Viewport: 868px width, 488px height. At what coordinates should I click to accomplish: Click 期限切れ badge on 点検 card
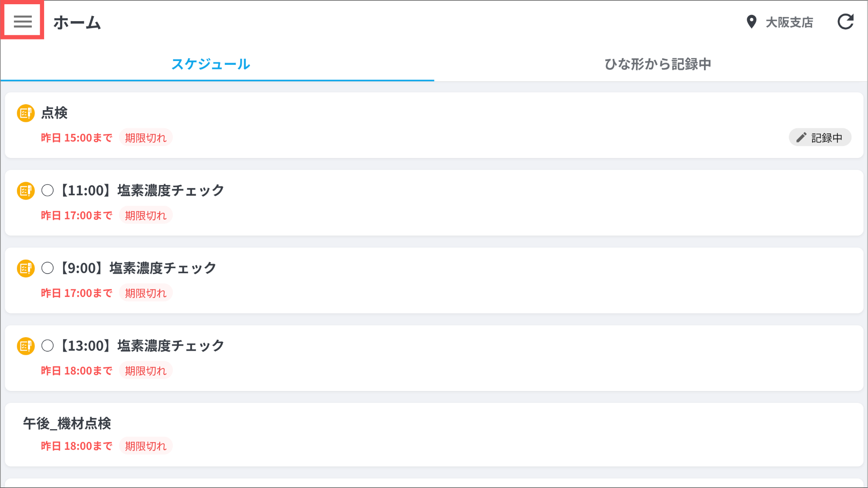click(x=145, y=138)
